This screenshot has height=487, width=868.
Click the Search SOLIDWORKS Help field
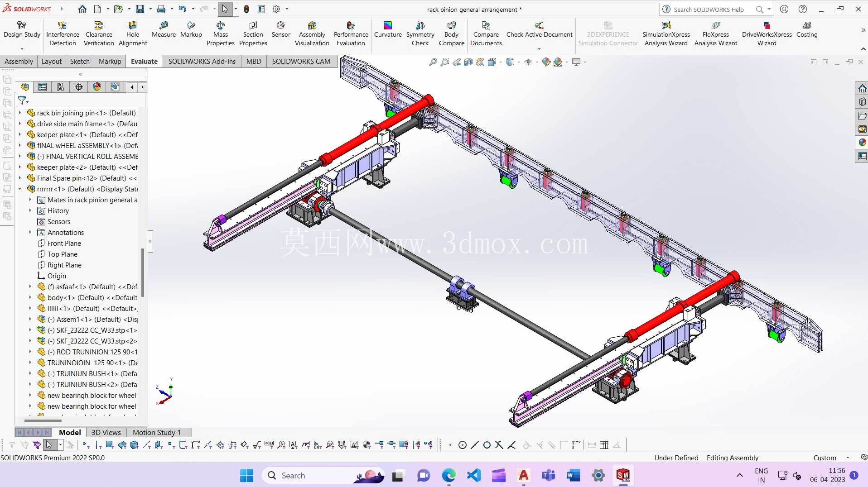coord(709,9)
